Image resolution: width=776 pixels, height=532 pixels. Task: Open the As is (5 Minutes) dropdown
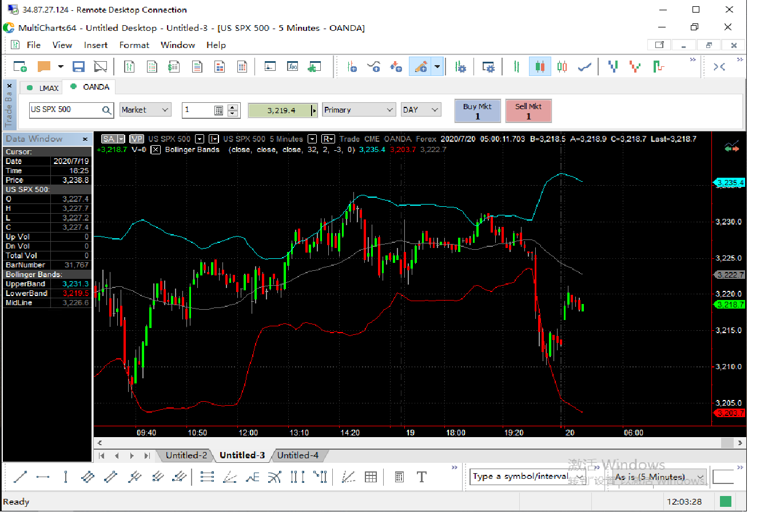coord(659,477)
